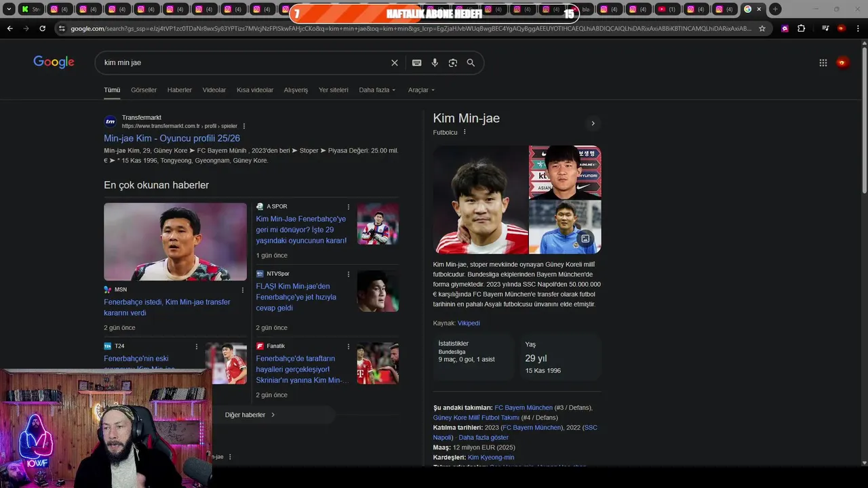Open the Vikipedi source link

[x=469, y=323]
